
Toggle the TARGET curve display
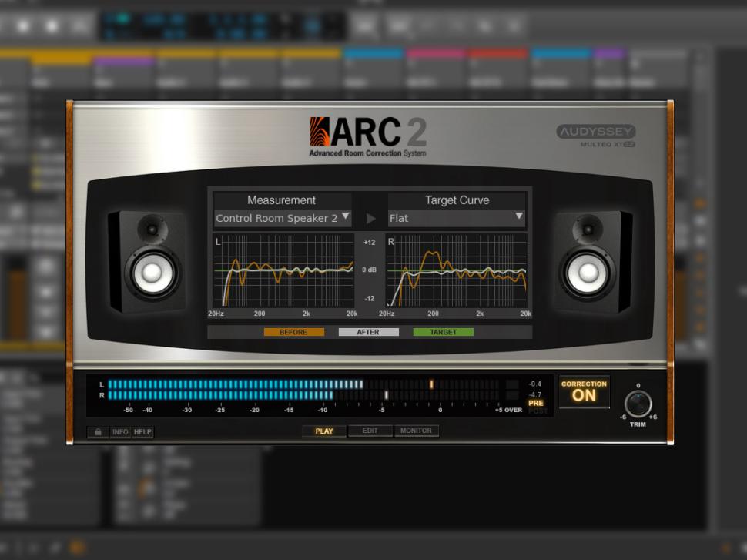(x=443, y=332)
